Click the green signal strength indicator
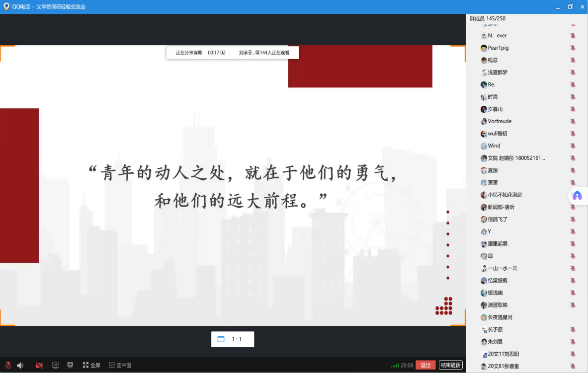588x373 pixels. pos(395,366)
